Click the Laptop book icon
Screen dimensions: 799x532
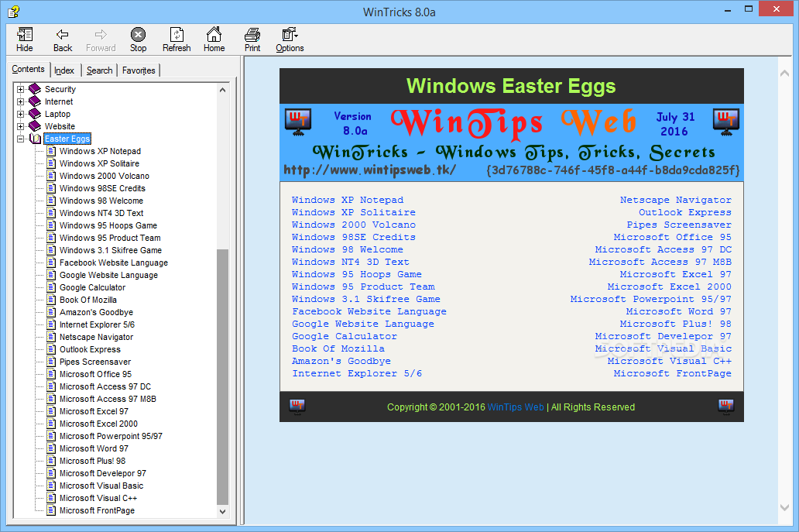point(35,114)
